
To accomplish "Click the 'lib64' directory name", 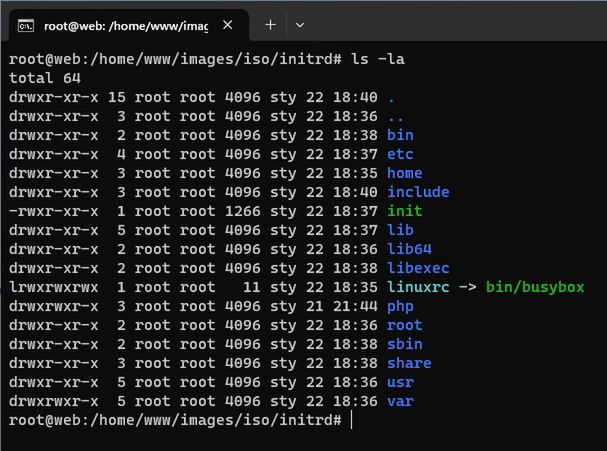I will (x=409, y=249).
